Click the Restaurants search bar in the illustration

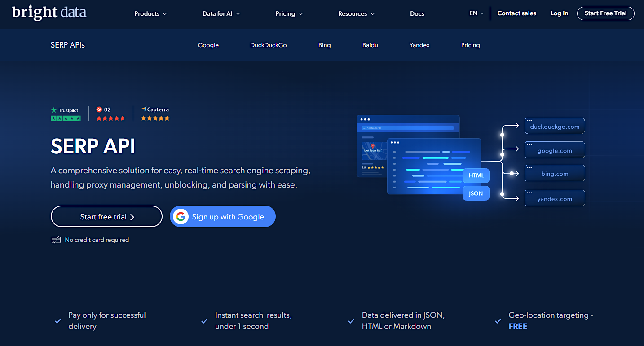tap(408, 128)
